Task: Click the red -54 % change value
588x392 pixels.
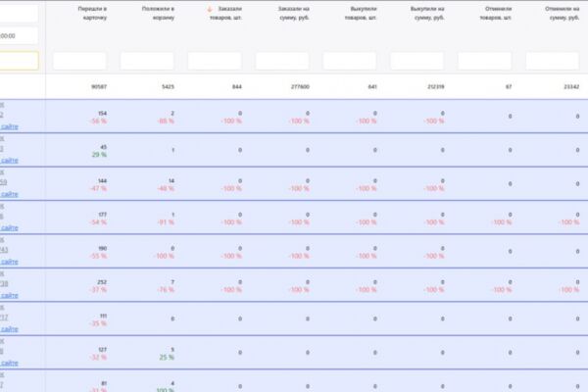Action: coord(99,222)
